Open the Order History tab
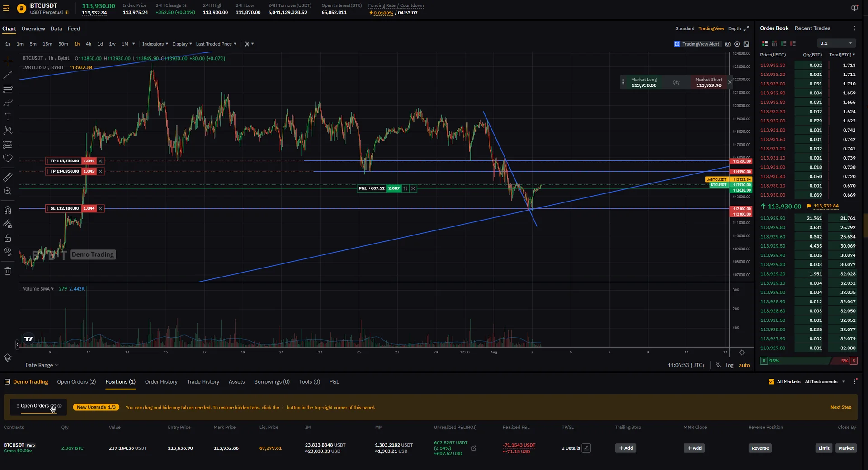Screen dimensions: 868x470 [x=161, y=382]
